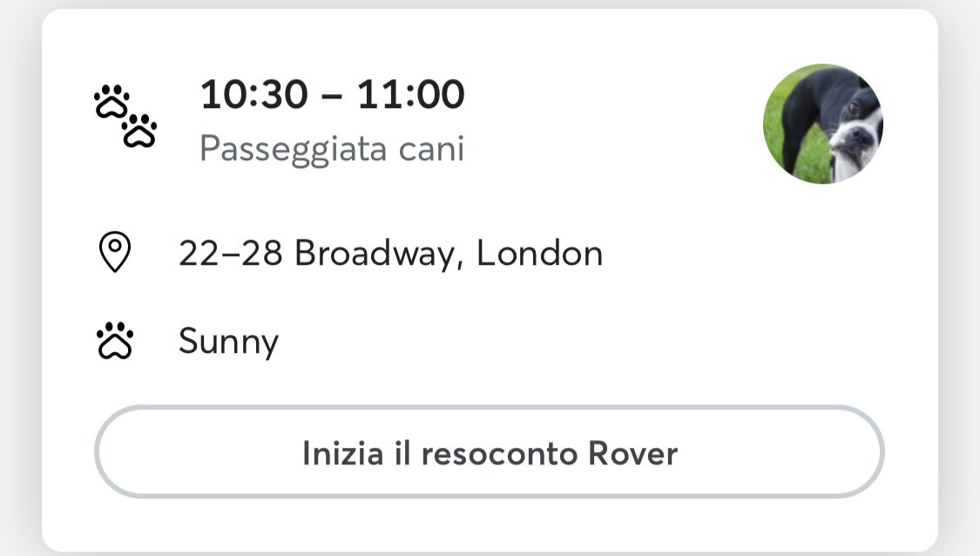980x556 pixels.
Task: Select the Passeggiata cani service label
Action: pyautogui.click(x=332, y=150)
